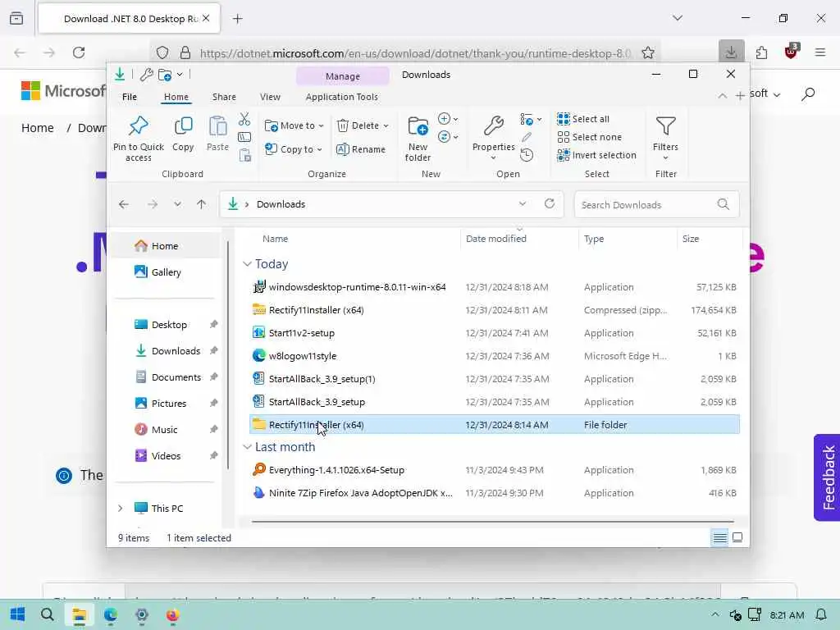Click Invert selection in ribbon
Screen dimensions: 840x630
[x=597, y=155]
